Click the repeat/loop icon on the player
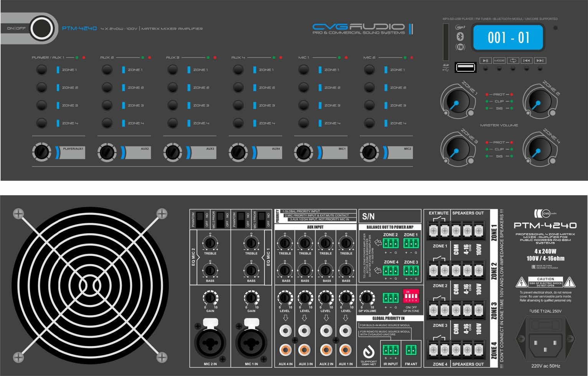The image size is (588, 376). click(x=513, y=61)
